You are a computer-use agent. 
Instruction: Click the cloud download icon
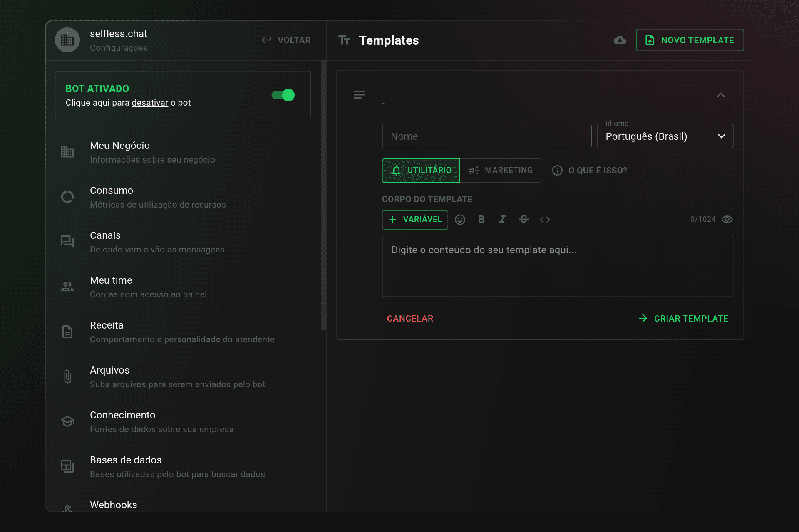tap(620, 40)
